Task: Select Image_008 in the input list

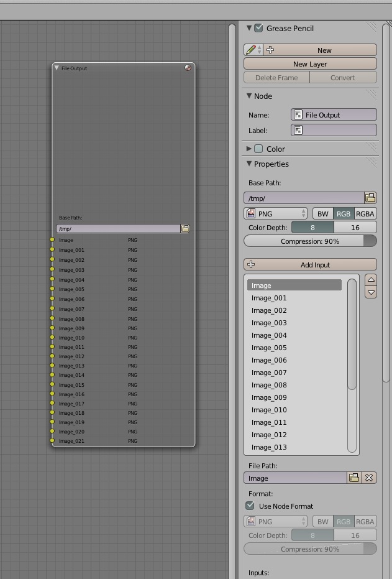Action: pos(294,385)
